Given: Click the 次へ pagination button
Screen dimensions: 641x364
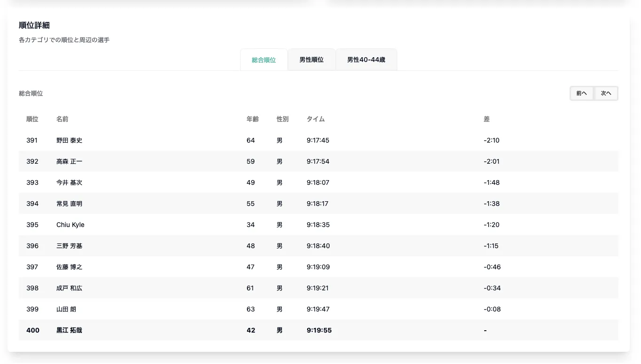Looking at the screenshot, I should point(606,93).
